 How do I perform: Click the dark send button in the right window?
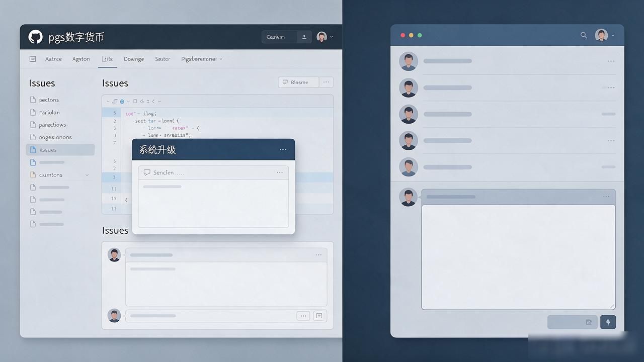pyautogui.click(x=608, y=322)
